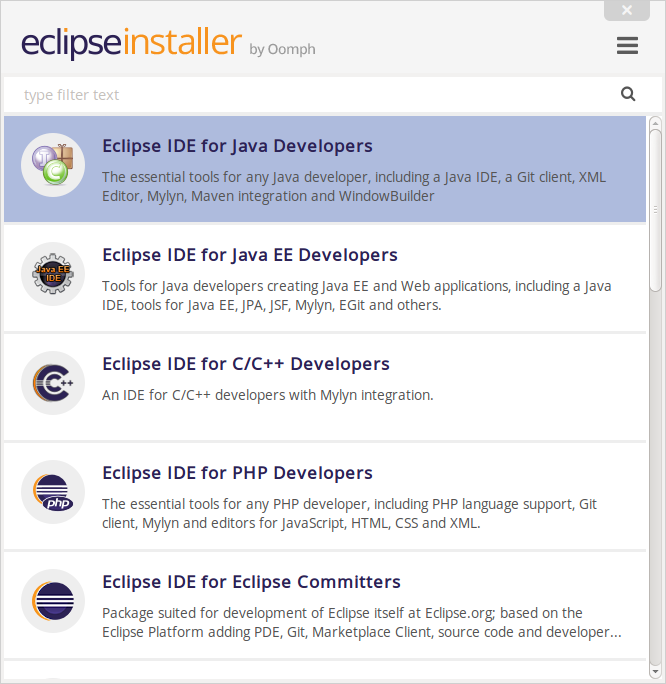The width and height of the screenshot is (666, 684).
Task: Click the Java Developers description text
Action: click(x=354, y=187)
